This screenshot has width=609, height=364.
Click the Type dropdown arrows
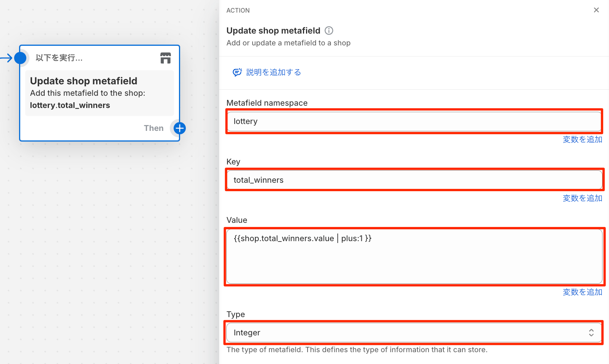click(x=591, y=333)
